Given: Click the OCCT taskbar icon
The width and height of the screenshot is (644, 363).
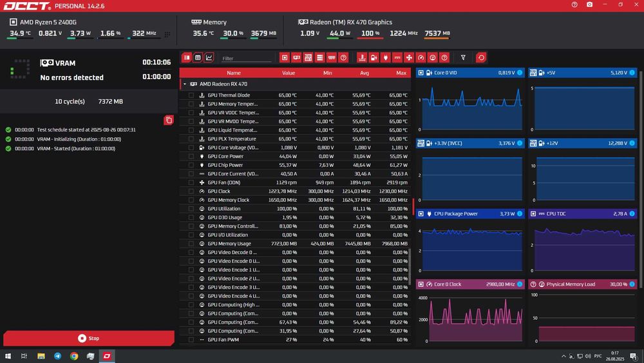Looking at the screenshot, I should (x=107, y=356).
